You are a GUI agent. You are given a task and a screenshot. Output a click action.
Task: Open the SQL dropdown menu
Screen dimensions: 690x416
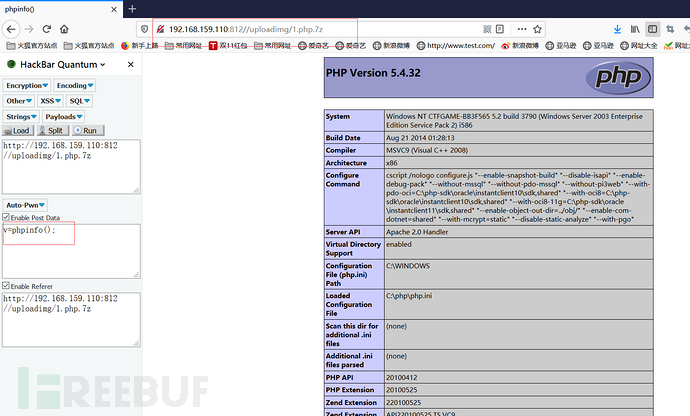(x=79, y=101)
